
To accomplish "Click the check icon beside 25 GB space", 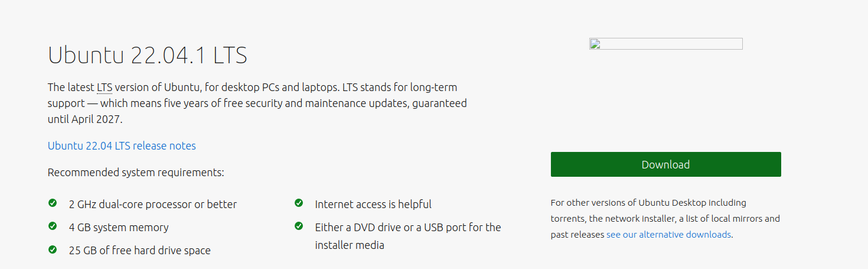I will point(53,249).
